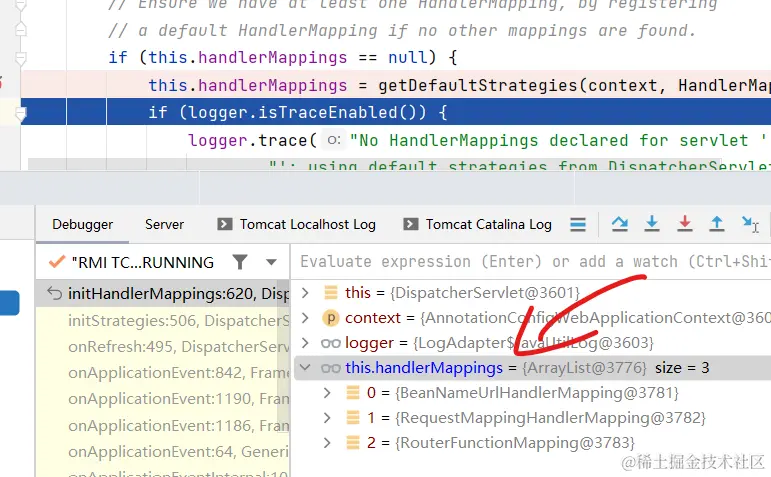Switch to the Server tab
The image size is (771, 477).
click(x=164, y=225)
